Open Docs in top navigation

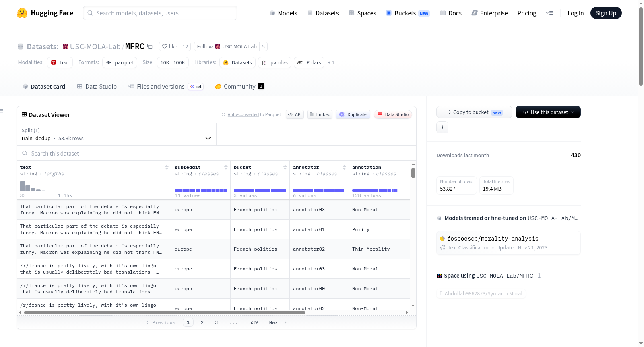[x=451, y=13]
